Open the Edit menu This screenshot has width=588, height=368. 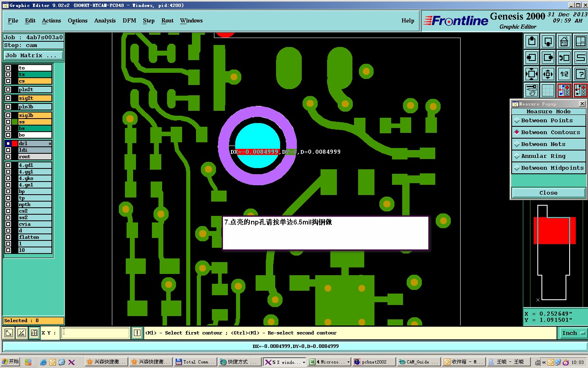(x=30, y=20)
